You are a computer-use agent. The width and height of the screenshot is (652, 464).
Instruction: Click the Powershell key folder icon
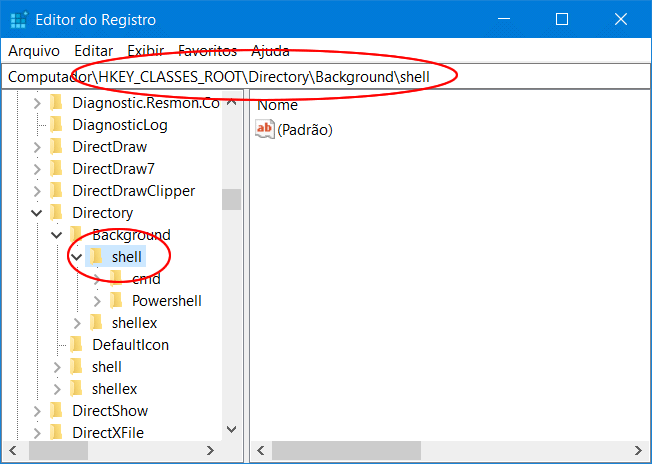click(116, 301)
